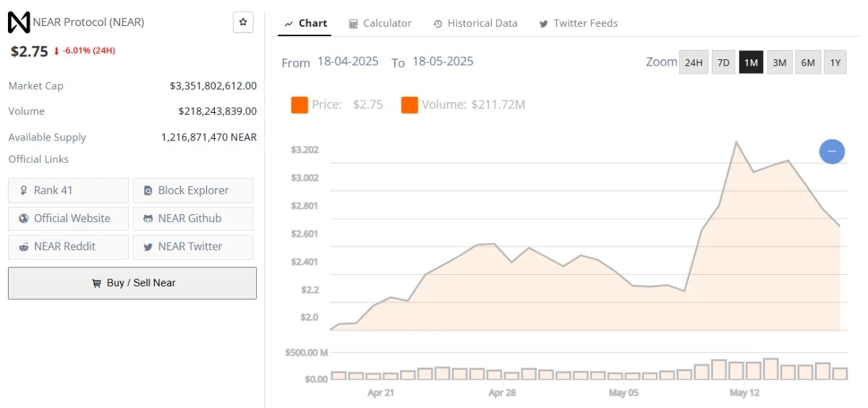868x408 pixels.
Task: Select the 7D zoom range
Action: tap(723, 62)
